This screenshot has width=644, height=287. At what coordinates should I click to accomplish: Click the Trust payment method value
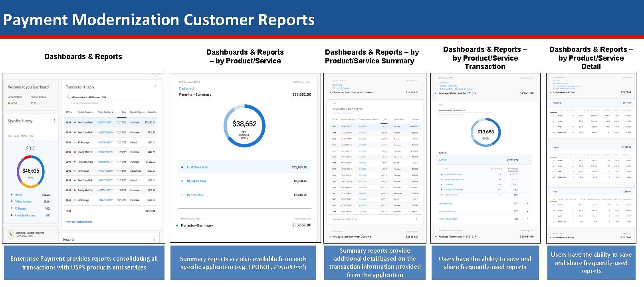pos(33,103)
